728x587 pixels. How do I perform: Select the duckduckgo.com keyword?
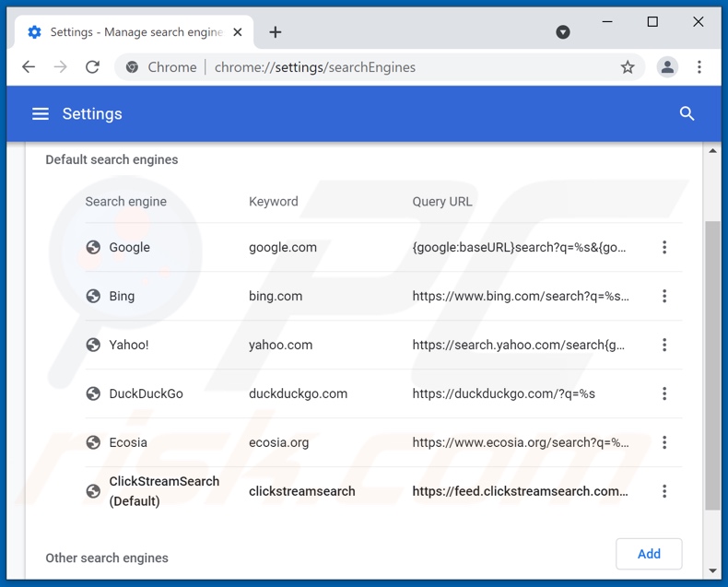pos(298,393)
